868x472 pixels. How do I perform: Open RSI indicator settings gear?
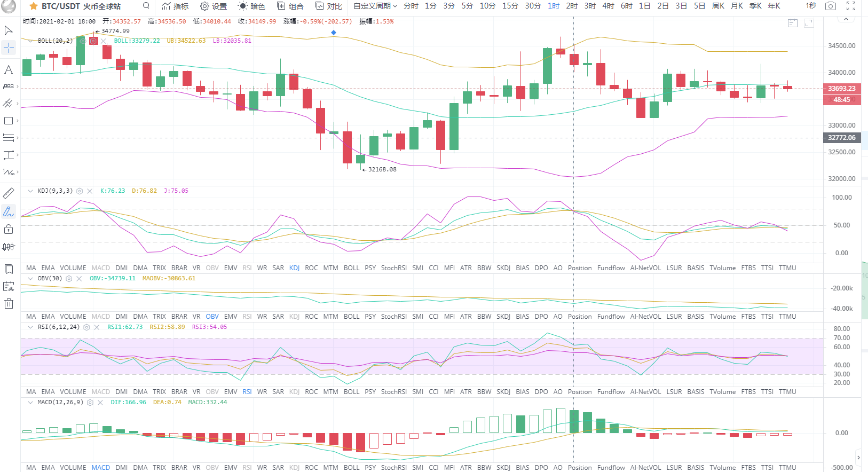click(86, 327)
